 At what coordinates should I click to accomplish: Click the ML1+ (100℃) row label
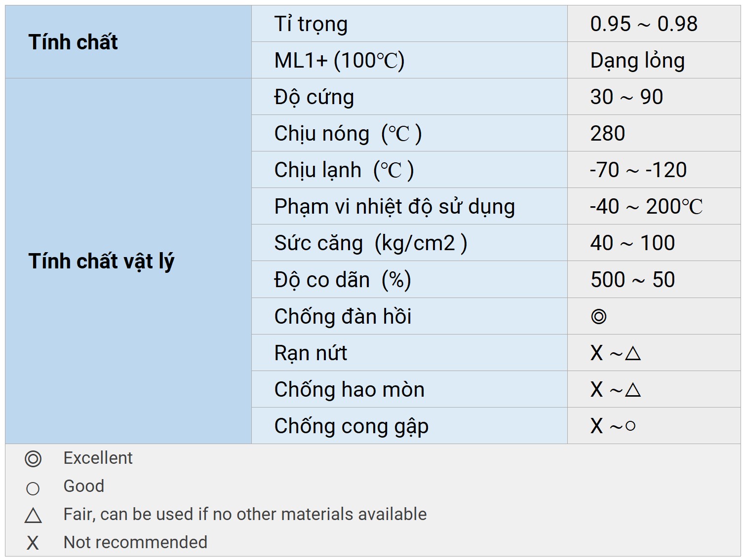click(339, 61)
